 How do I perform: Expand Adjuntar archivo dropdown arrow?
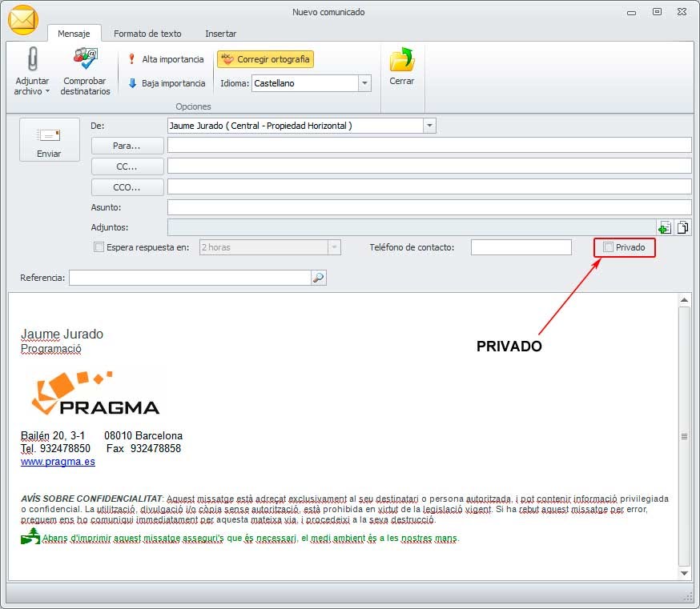tap(47, 91)
